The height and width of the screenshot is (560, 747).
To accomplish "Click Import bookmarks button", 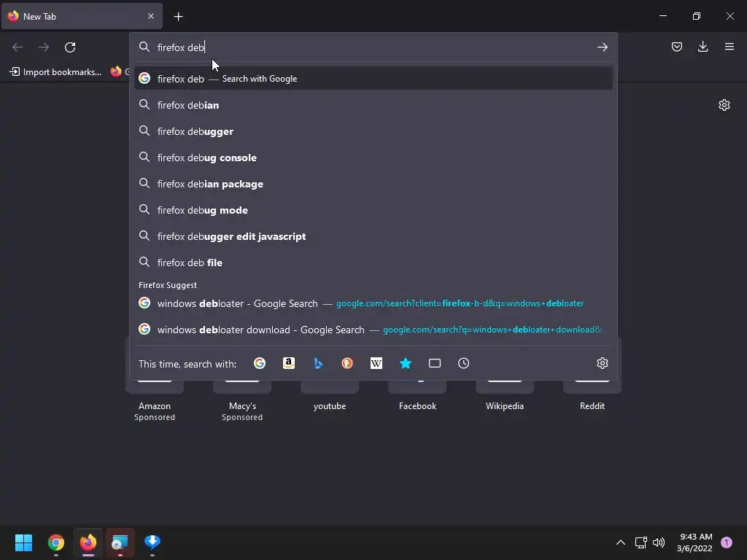I will coord(55,72).
